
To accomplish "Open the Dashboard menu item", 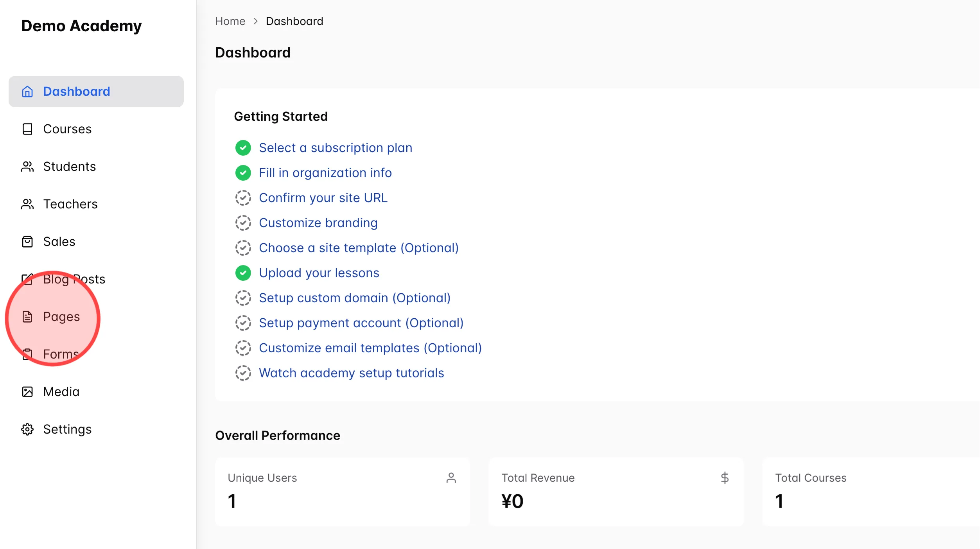I will pos(96,91).
